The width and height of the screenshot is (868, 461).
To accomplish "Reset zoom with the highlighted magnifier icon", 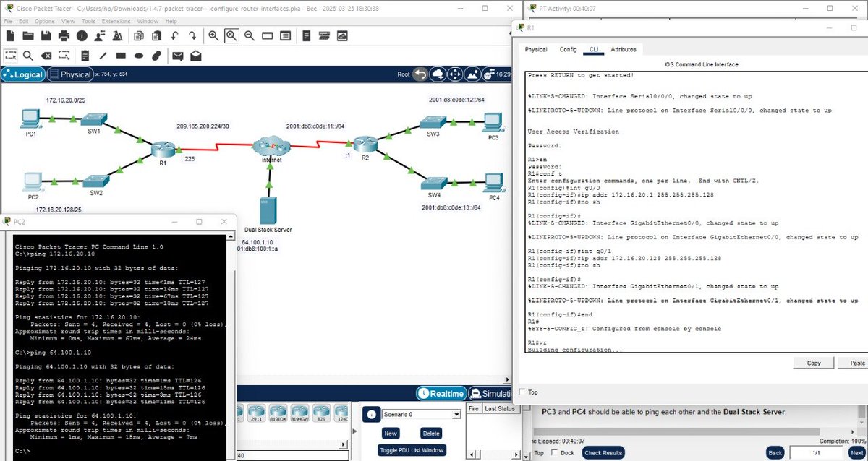I will 231,35.
